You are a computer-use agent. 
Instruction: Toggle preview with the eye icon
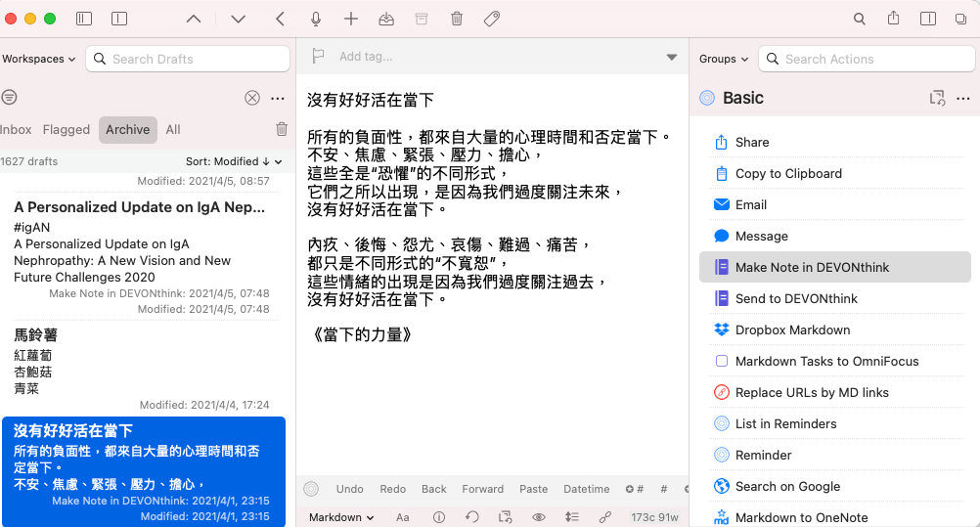click(x=539, y=517)
